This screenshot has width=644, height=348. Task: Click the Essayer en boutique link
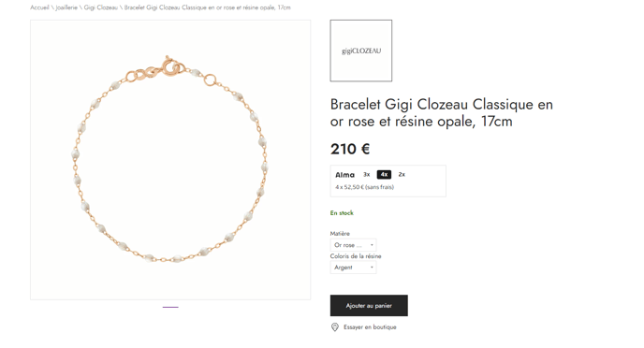(370, 327)
